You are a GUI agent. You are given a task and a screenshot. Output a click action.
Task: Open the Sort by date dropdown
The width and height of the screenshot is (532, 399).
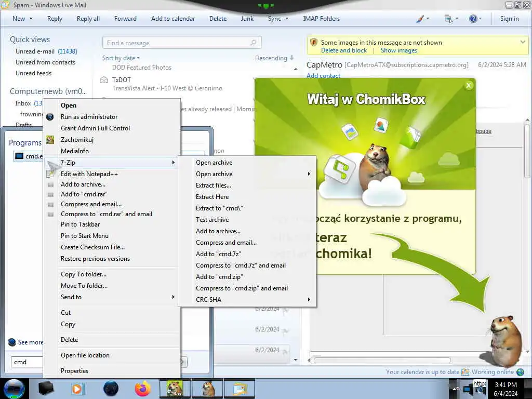[x=121, y=58]
